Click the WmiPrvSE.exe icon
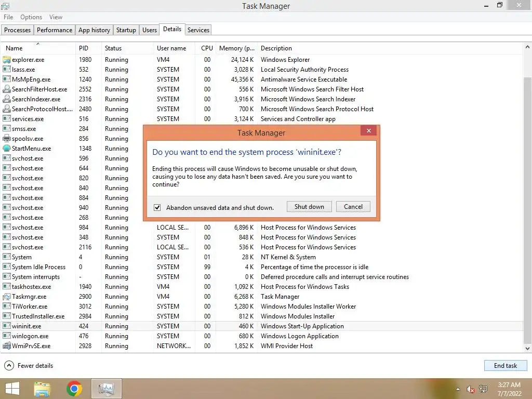 click(x=6, y=345)
